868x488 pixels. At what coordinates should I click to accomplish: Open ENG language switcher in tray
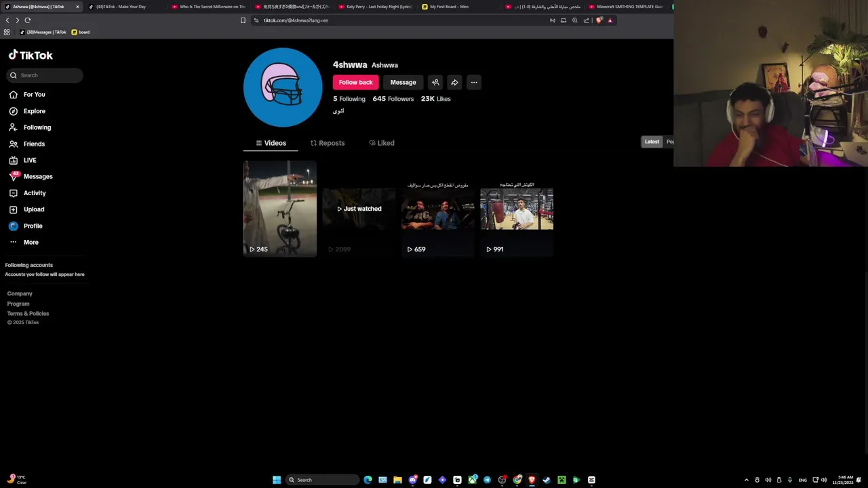pos(803,480)
